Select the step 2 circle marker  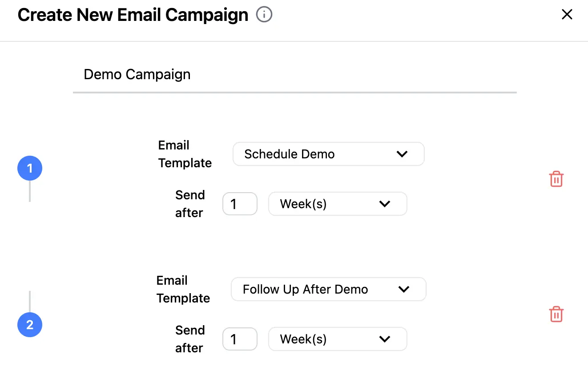[30, 325]
